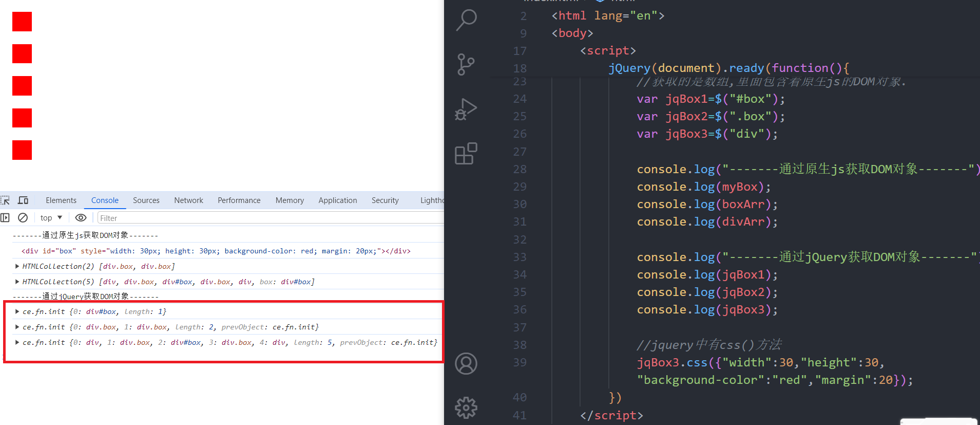Screen dimensions: 980x425
Task: Click the first red box on the page
Action: (x=22, y=22)
